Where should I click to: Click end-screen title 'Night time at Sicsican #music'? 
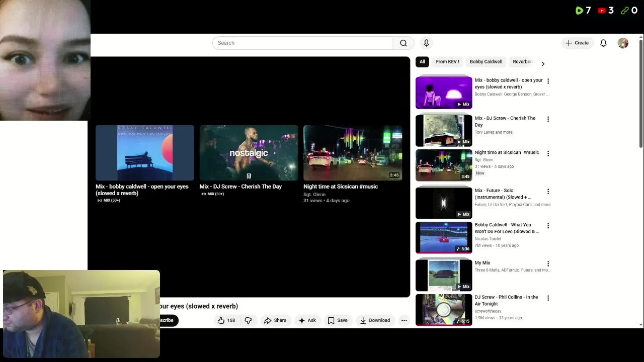pyautogui.click(x=341, y=187)
